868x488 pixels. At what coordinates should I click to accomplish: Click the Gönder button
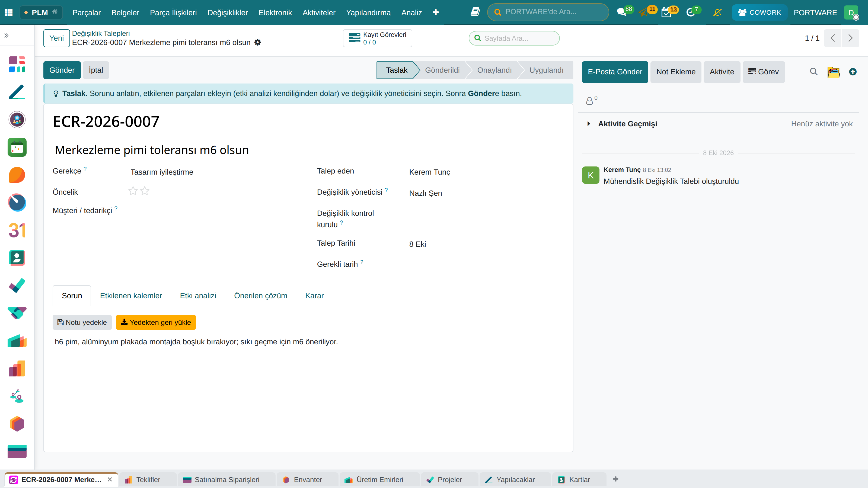point(62,70)
